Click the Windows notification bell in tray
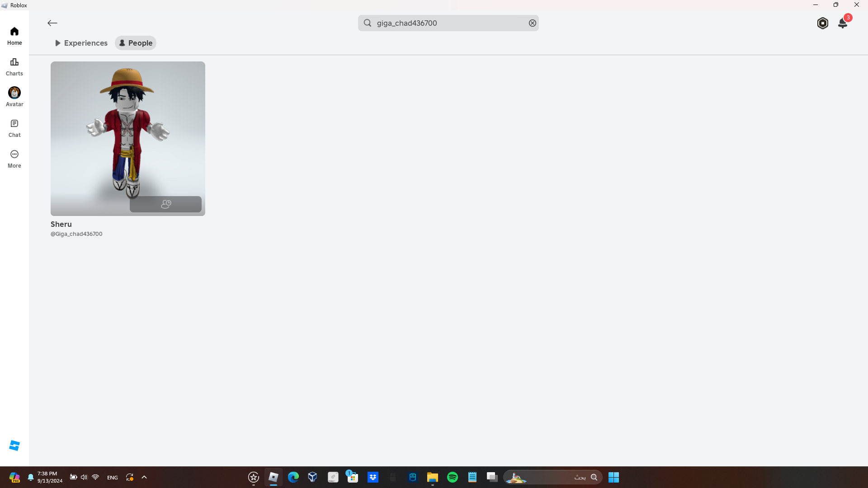The height and width of the screenshot is (488, 868). click(31, 477)
